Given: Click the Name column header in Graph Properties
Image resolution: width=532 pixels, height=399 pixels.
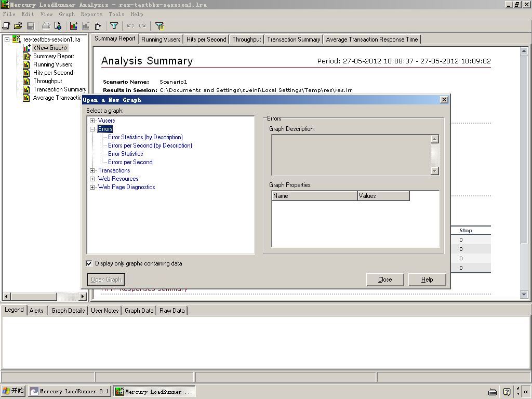Looking at the screenshot, I should [314, 196].
